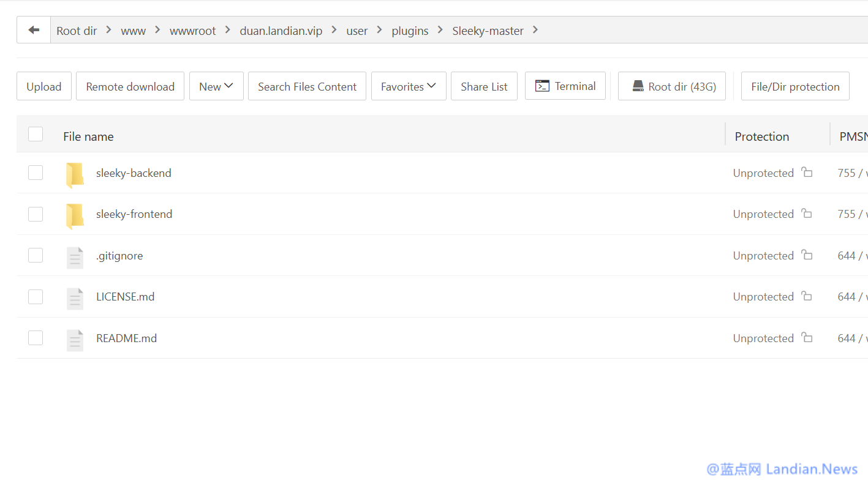The image size is (868, 489).
Task: Open the sleeky-frontend folder icon
Action: [x=75, y=215]
